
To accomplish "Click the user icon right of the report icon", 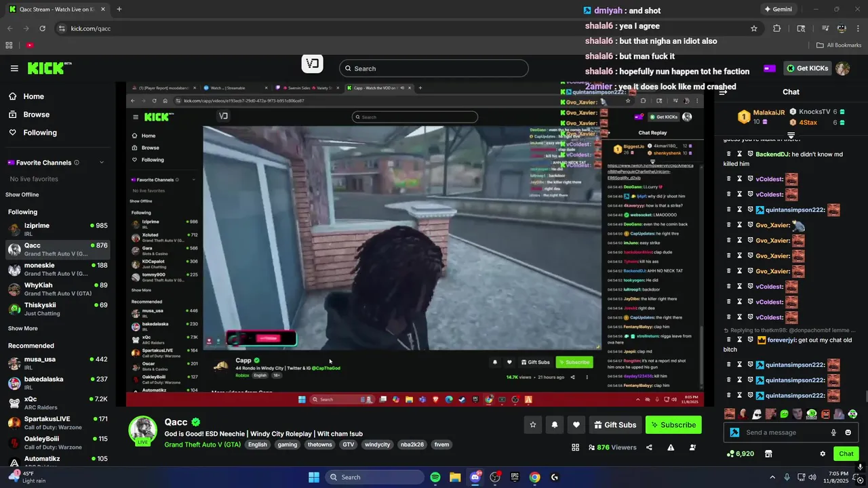I will pos(692,447).
